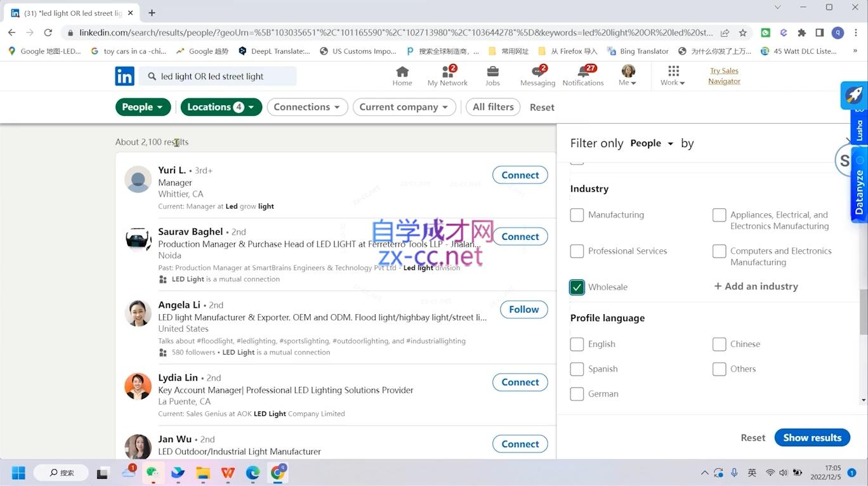Screen dimensions: 868x486
Task: Click the Jobs briefcase icon
Action: point(492,75)
